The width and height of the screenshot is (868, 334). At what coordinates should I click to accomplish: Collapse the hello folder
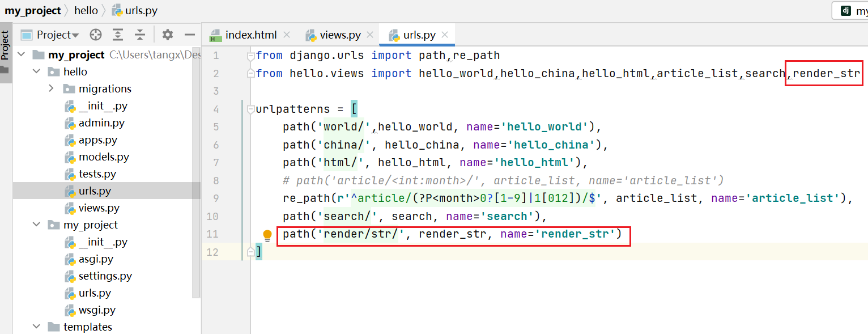pos(36,71)
